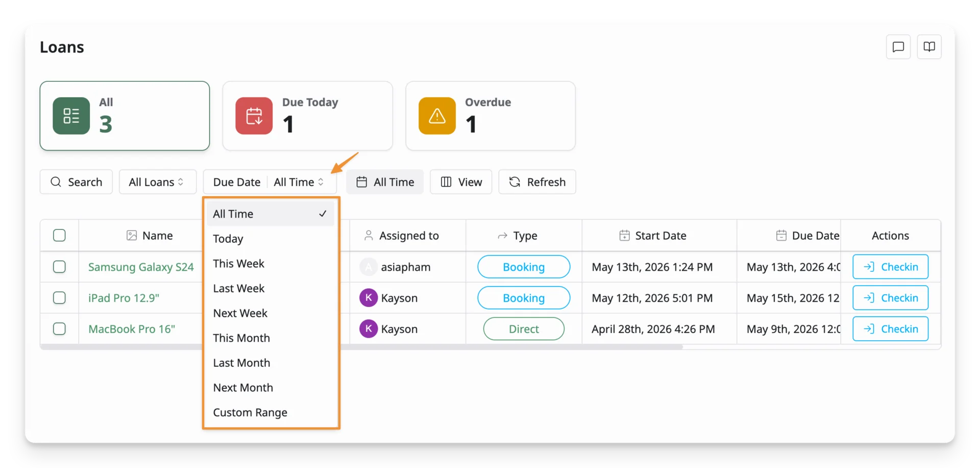Image resolution: width=980 pixels, height=468 pixels.
Task: Click the Refresh icon with circular arrows
Action: [514, 182]
